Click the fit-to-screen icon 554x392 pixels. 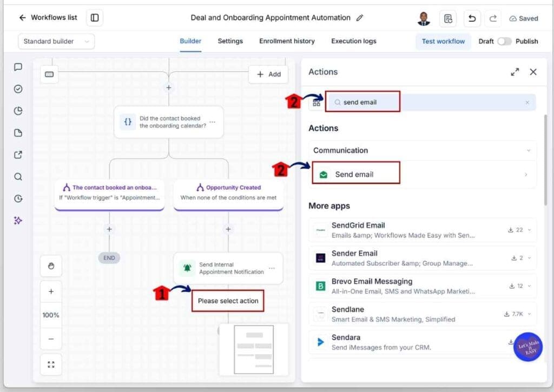(51, 364)
